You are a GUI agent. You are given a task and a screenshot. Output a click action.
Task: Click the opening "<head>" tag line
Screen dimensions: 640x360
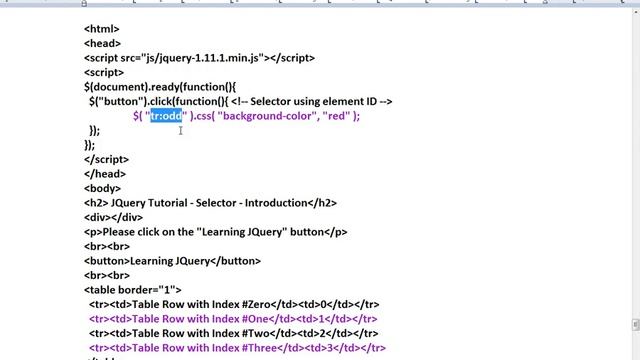pyautogui.click(x=102, y=43)
